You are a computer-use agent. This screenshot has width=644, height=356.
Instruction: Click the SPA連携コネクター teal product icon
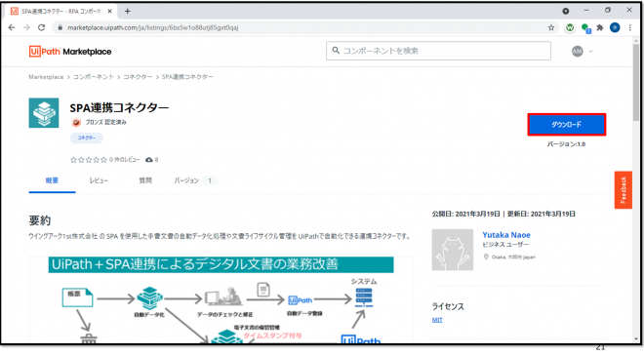44,113
